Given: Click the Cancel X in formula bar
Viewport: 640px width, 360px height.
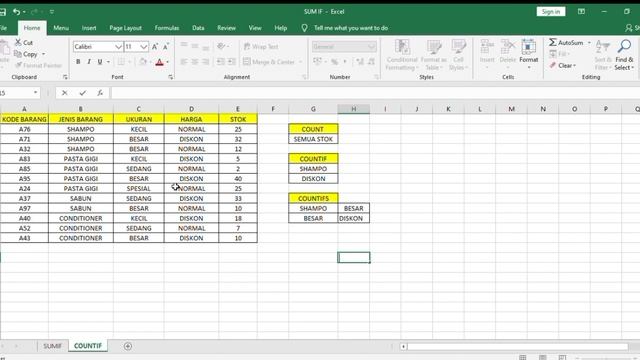Looking at the screenshot, I should pos(64,93).
